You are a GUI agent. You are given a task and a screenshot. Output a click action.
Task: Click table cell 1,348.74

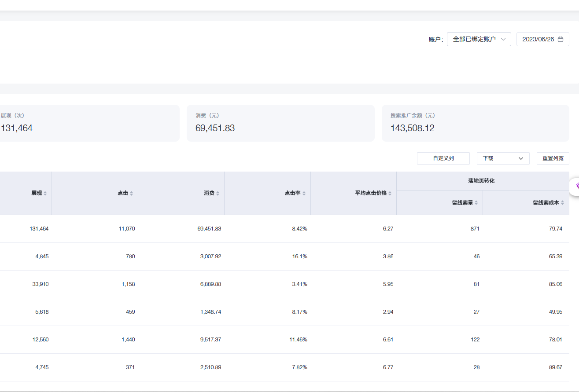coord(211,312)
